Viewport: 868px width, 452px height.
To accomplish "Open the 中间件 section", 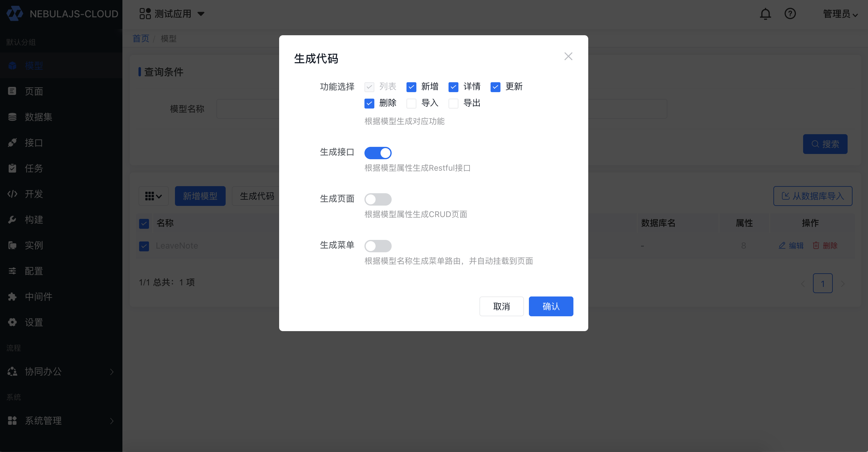I will pos(38,296).
